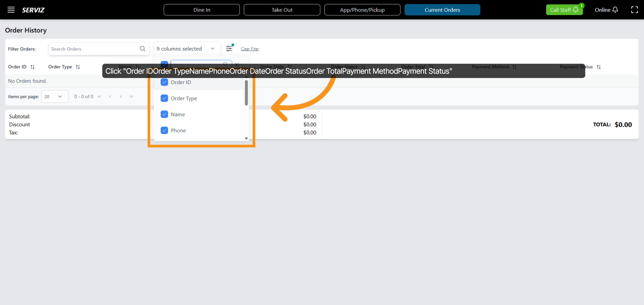
Task: Uncheck the Name column checkbox
Action: click(x=164, y=114)
